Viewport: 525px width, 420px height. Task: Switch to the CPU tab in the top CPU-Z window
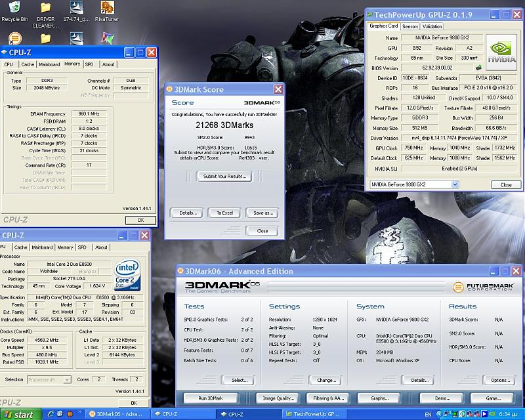click(x=9, y=64)
